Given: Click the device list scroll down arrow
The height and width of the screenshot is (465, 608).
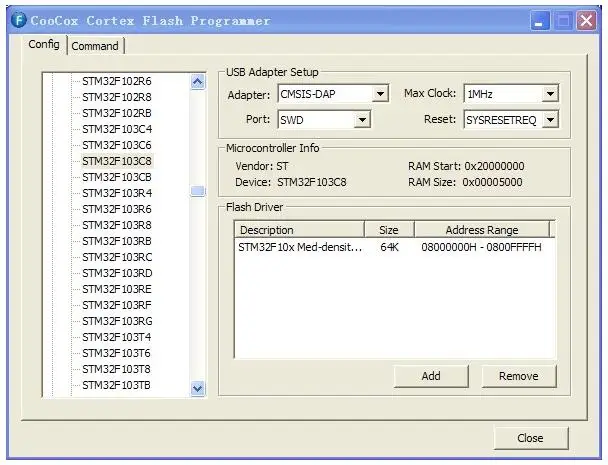Looking at the screenshot, I should coord(198,388).
